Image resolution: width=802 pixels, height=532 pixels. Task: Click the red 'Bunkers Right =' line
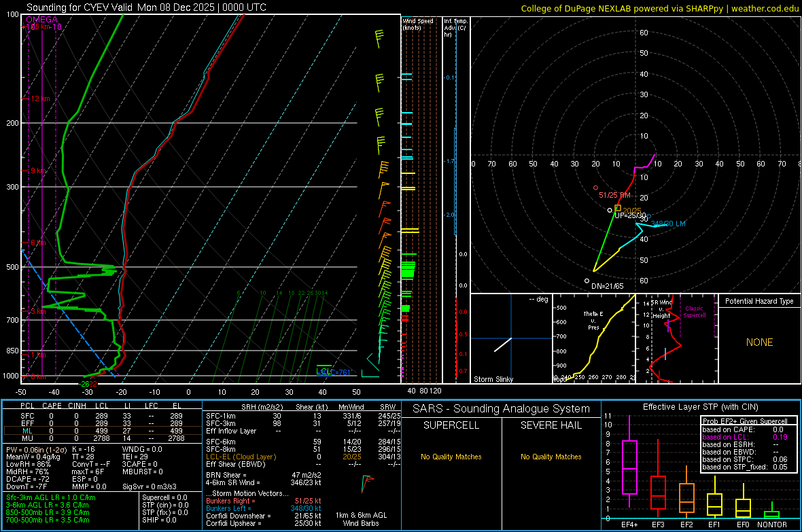click(x=264, y=501)
